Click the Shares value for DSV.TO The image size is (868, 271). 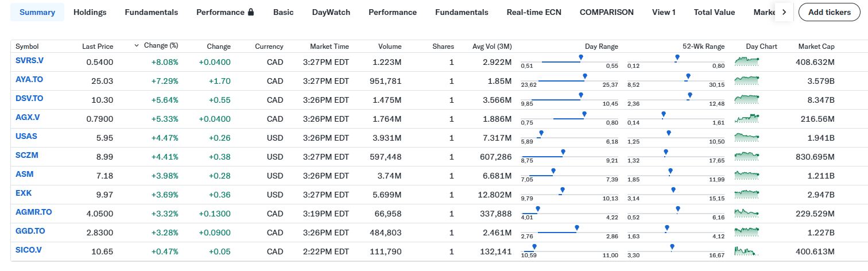point(452,100)
